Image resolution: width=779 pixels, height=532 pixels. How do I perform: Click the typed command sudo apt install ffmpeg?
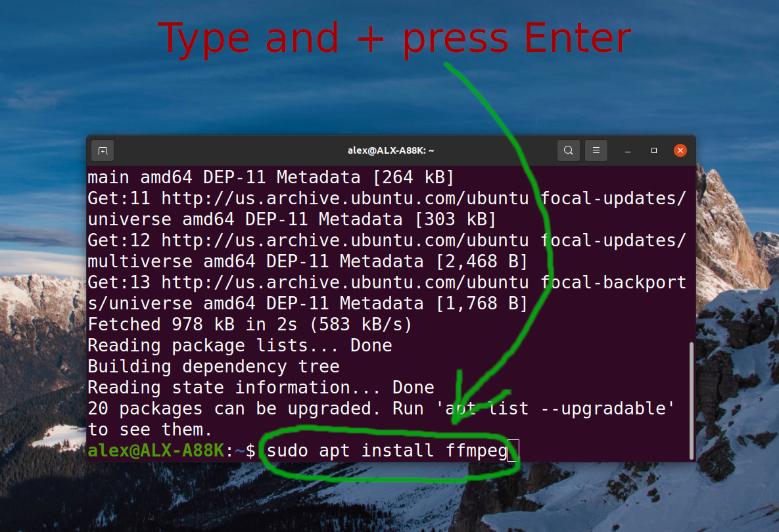[x=387, y=451]
